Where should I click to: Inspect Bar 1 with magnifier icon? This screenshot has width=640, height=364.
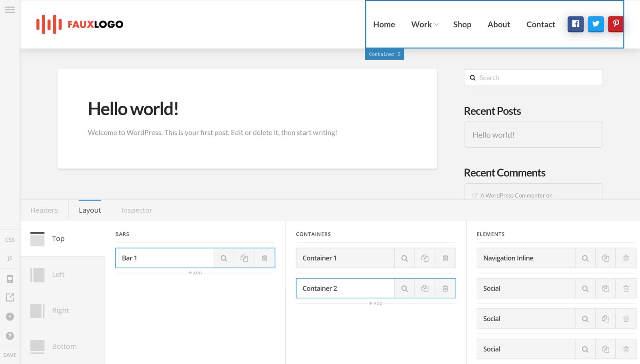(x=224, y=258)
